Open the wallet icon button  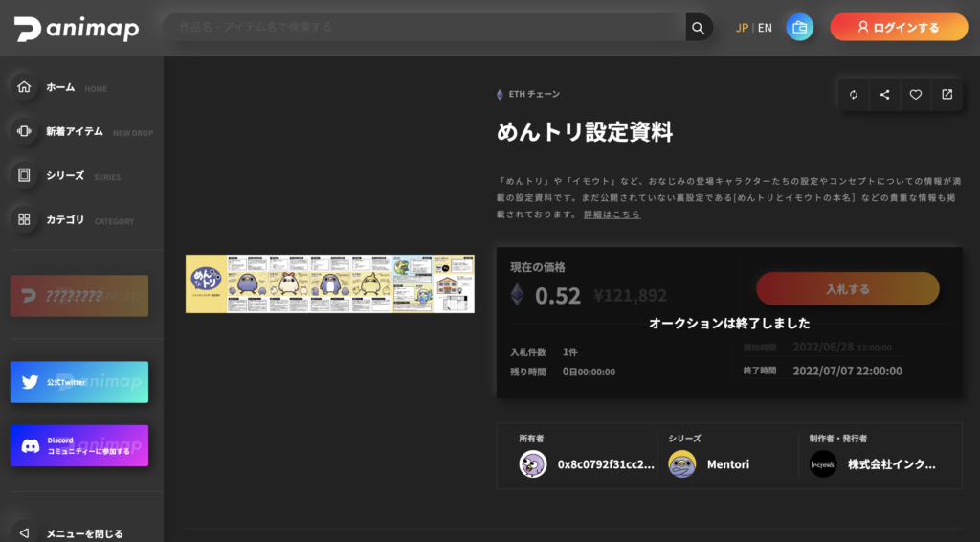[799, 28]
